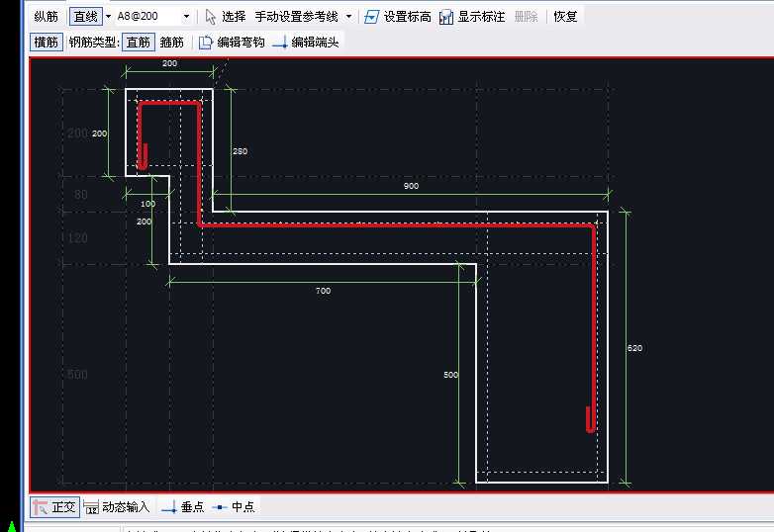Click the 设置标高 icon
The image size is (774, 532).
[x=371, y=17]
